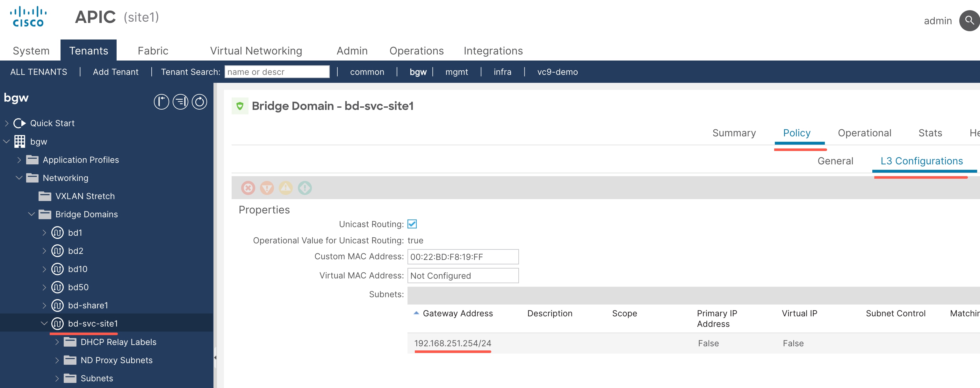Viewport: 980px width, 388px height.
Task: Click the bd10 bridge domain icon
Action: [x=57, y=269]
